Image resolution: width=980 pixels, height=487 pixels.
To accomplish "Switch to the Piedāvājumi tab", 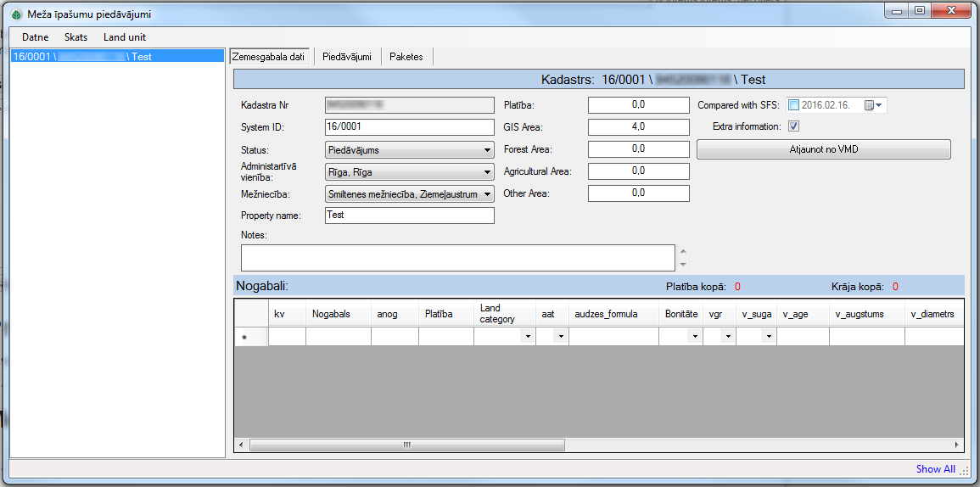I will coord(347,57).
